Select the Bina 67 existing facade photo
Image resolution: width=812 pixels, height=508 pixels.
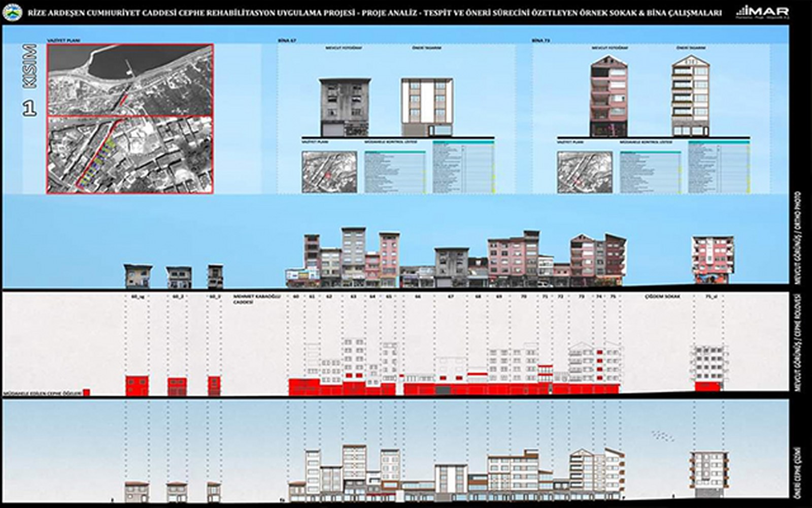coord(345,107)
